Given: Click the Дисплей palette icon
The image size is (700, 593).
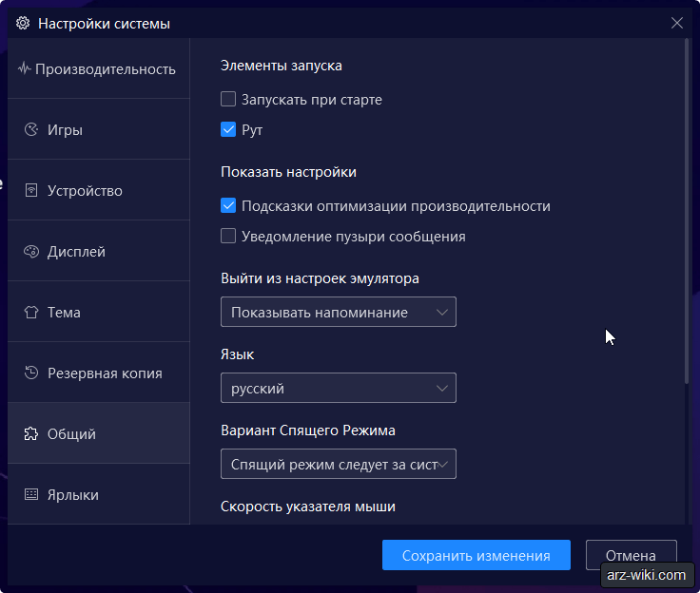Looking at the screenshot, I should (x=31, y=251).
